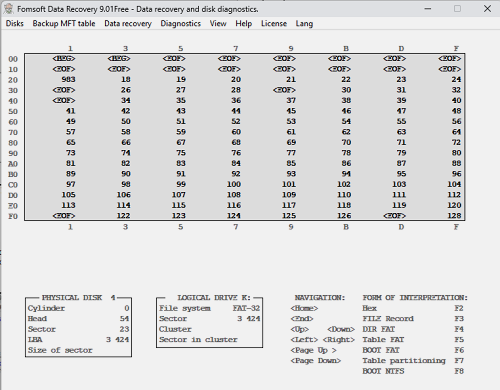Click the <Up> navigation command
The width and height of the screenshot is (500, 390).
point(299,329)
